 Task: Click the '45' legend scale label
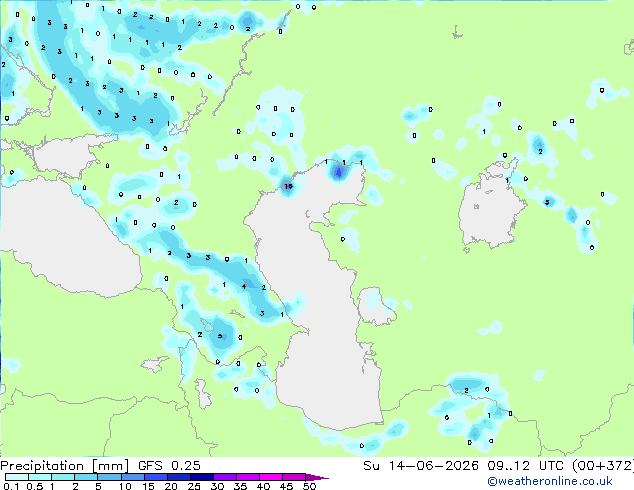(287, 486)
